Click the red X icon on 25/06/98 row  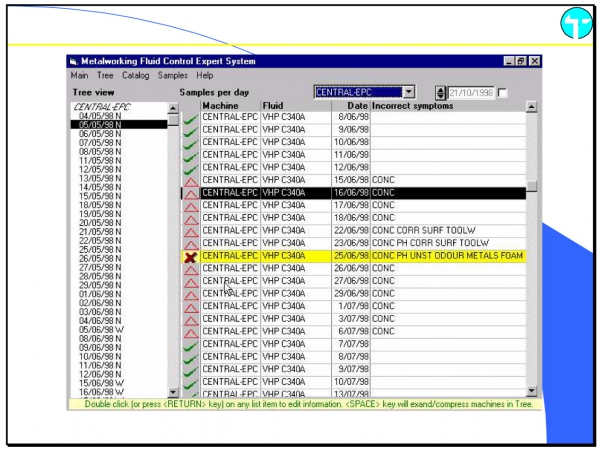(190, 256)
